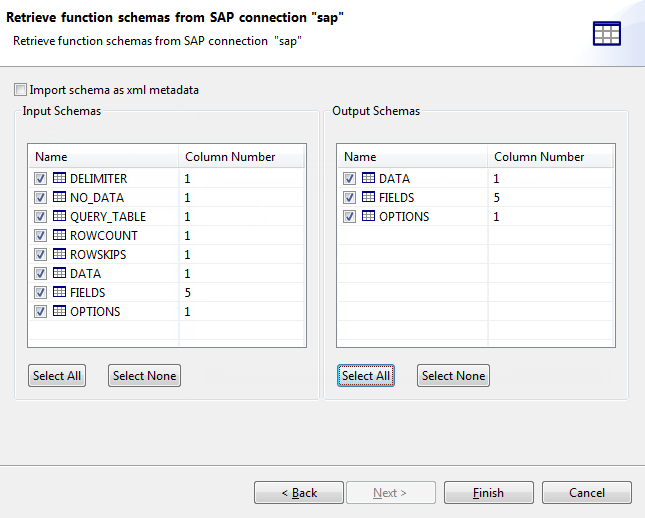Click the NO_DATA schema table icon
Image resolution: width=645 pixels, height=518 pixels.
point(59,198)
